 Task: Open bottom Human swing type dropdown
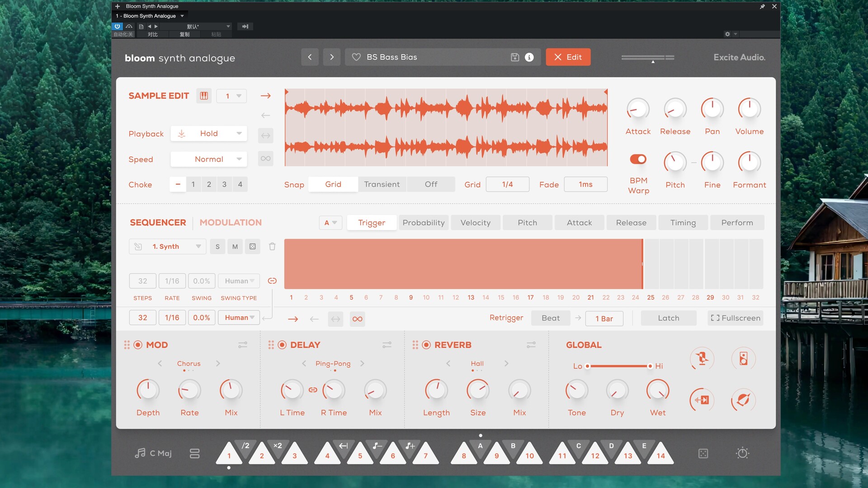coord(239,318)
